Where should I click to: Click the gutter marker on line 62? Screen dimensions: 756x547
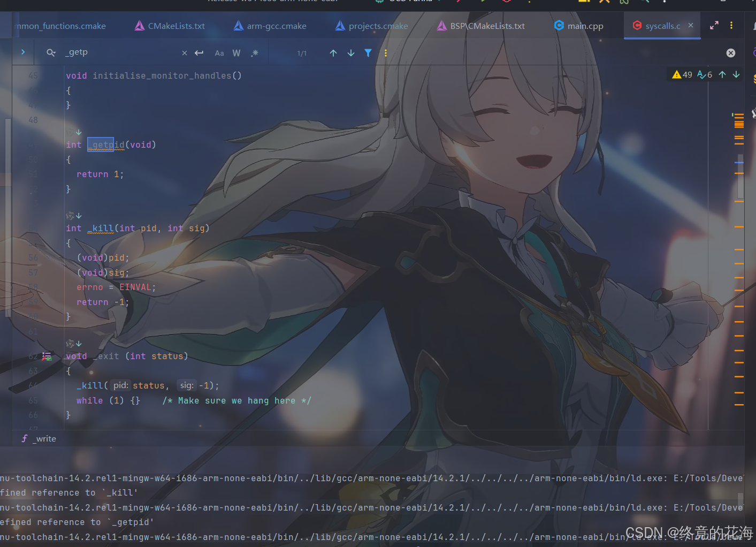coord(47,356)
